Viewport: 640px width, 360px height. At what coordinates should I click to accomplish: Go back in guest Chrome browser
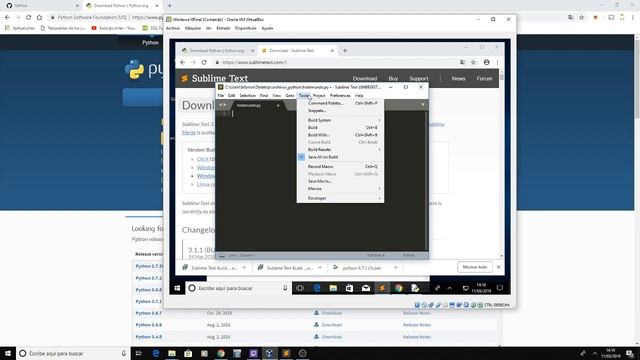pyautogui.click(x=182, y=62)
